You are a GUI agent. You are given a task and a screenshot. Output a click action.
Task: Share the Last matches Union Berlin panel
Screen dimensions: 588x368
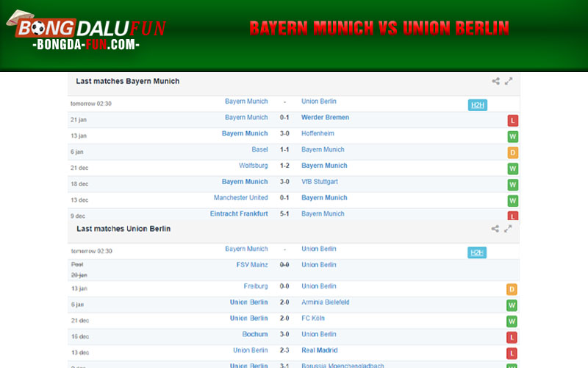[495, 229]
